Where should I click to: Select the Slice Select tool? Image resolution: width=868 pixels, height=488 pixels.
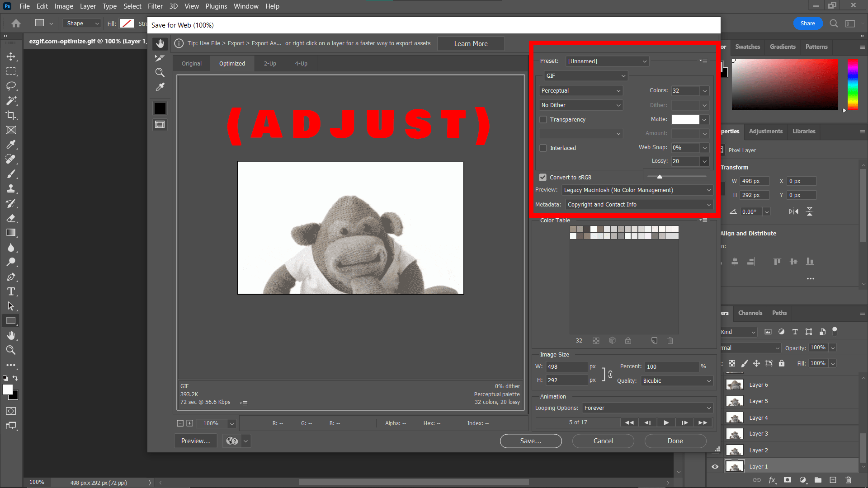click(x=160, y=58)
